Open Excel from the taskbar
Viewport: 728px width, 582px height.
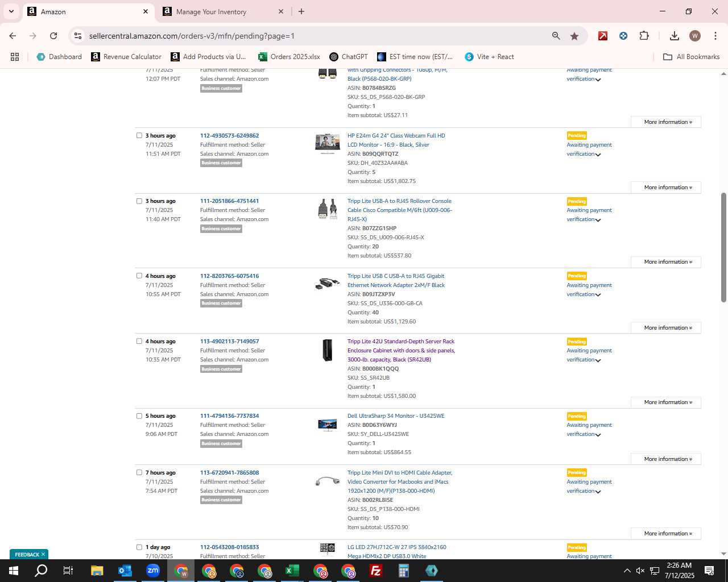(x=292, y=571)
